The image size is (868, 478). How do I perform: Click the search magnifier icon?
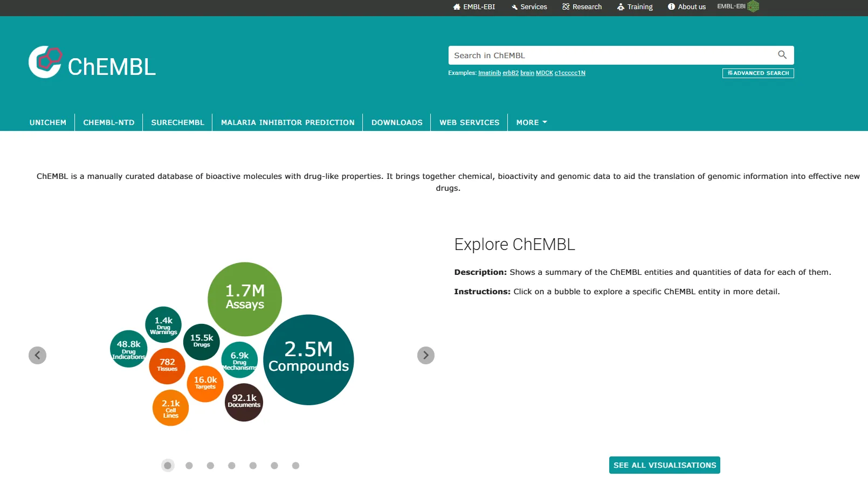[x=782, y=55]
